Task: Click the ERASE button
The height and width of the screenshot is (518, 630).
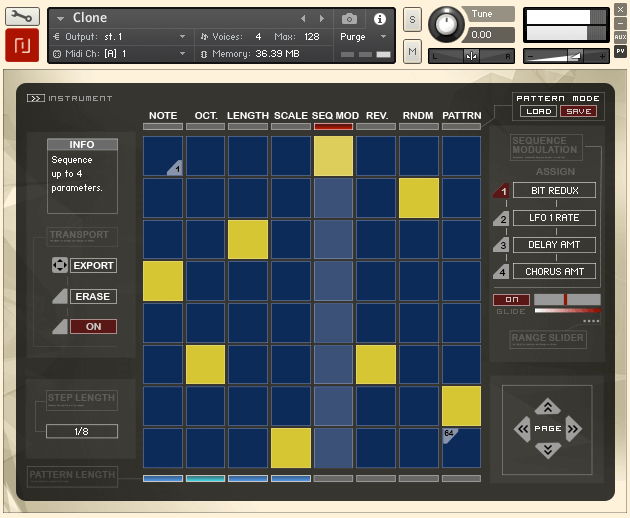Action: click(x=93, y=296)
